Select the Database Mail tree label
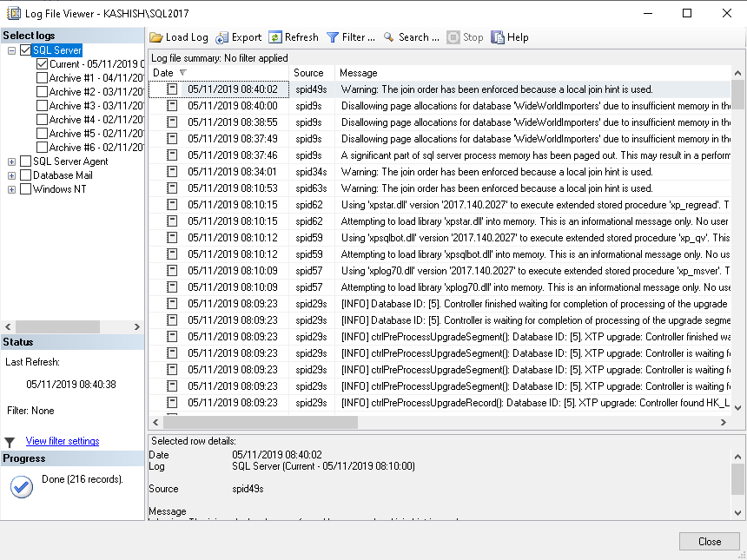 63,175
